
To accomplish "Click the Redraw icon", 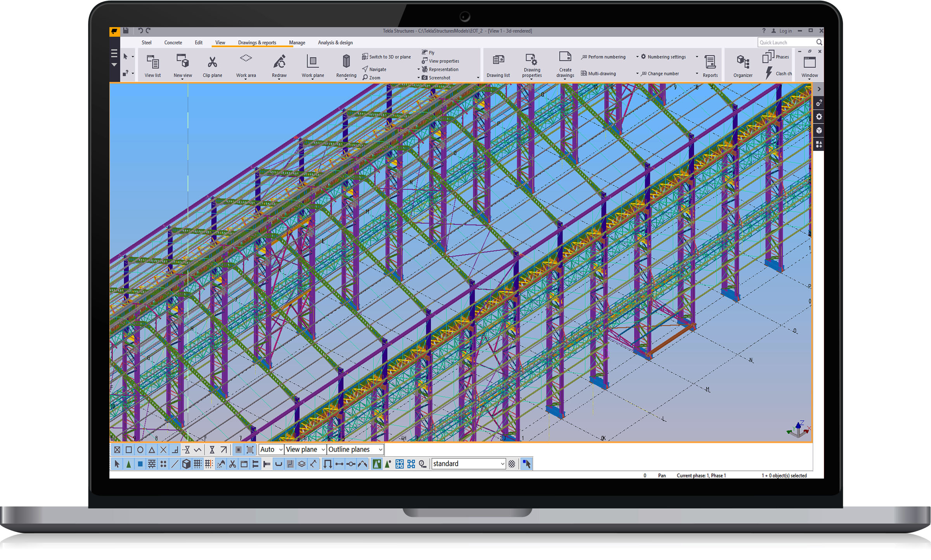I will point(279,62).
